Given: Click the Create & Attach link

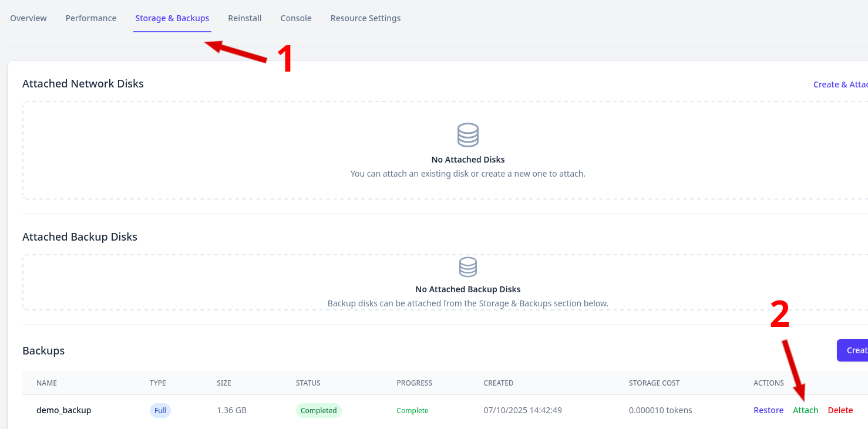Looking at the screenshot, I should click(840, 85).
